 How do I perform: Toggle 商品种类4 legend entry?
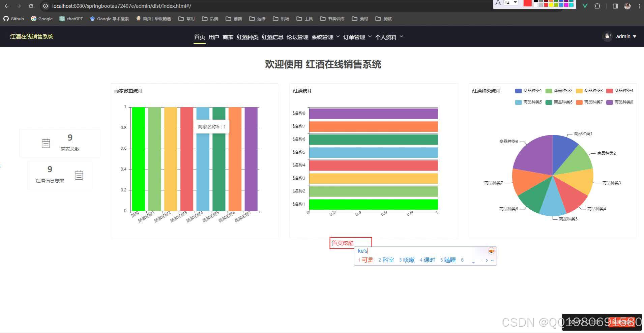coord(619,91)
